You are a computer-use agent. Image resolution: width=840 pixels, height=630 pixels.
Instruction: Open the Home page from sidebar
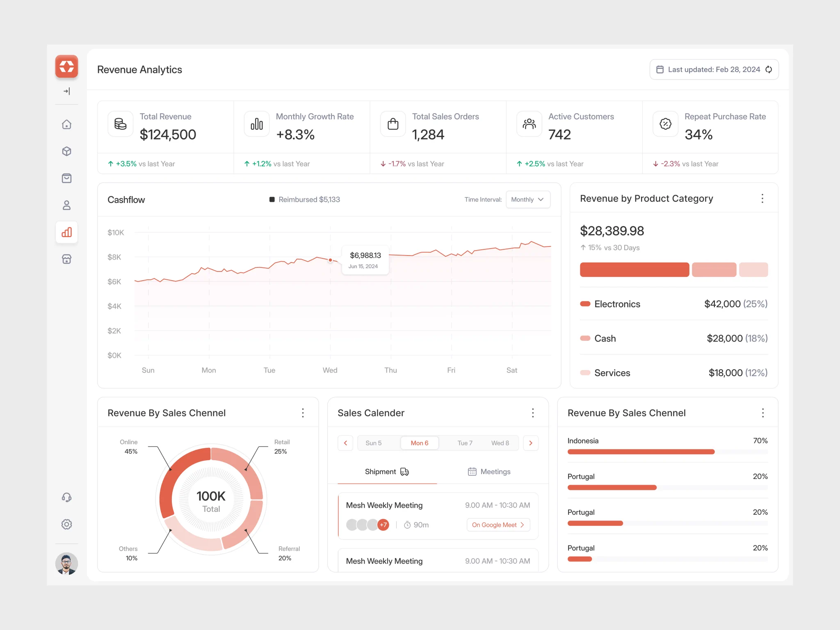click(66, 124)
